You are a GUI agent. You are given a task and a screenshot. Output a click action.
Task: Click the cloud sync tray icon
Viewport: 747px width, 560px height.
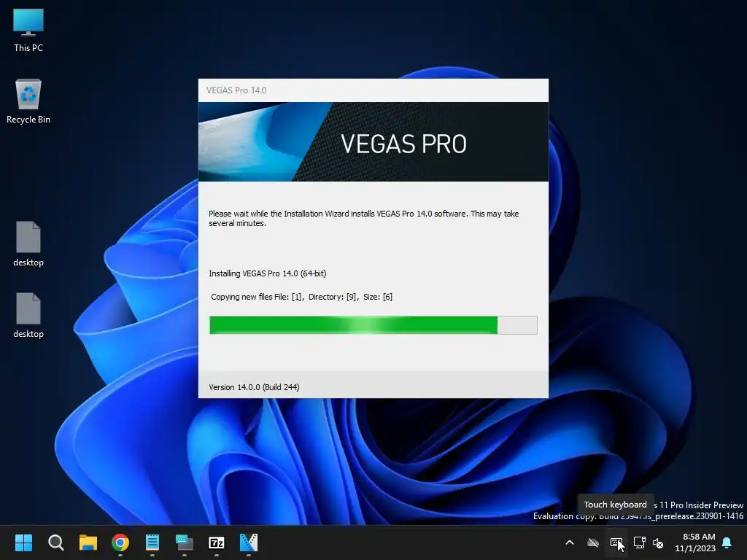pyautogui.click(x=592, y=542)
